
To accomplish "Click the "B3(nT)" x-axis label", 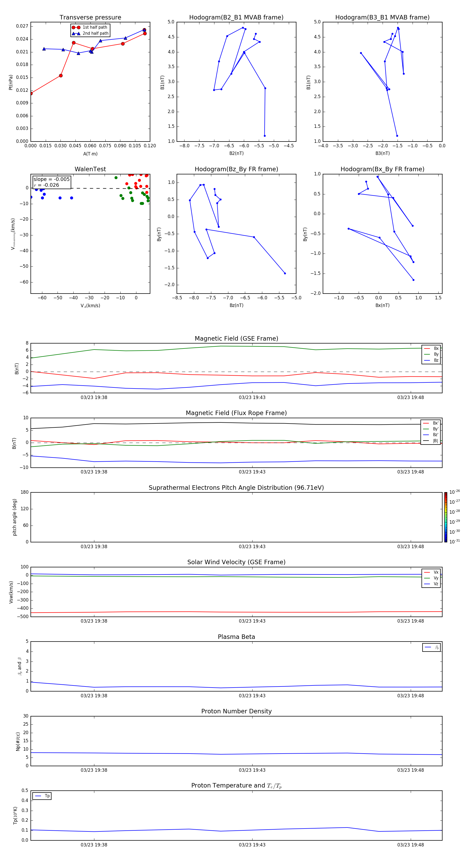I will pyautogui.click(x=382, y=153).
